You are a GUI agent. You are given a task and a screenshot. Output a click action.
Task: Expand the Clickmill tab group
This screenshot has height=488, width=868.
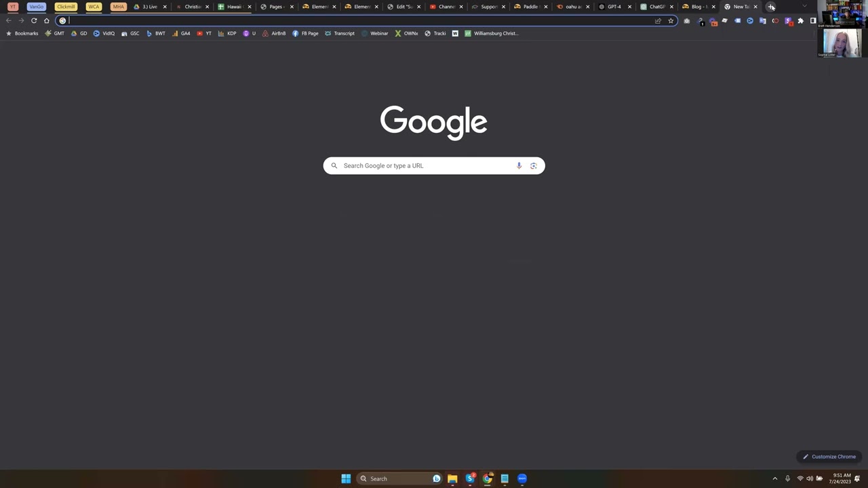point(66,7)
